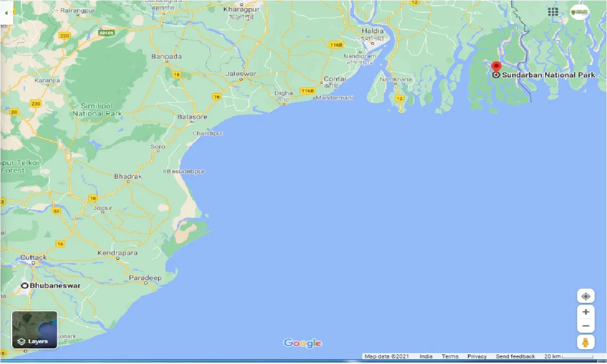This screenshot has height=364, width=607.
Task: Open the Terms menu item
Action: (450, 356)
